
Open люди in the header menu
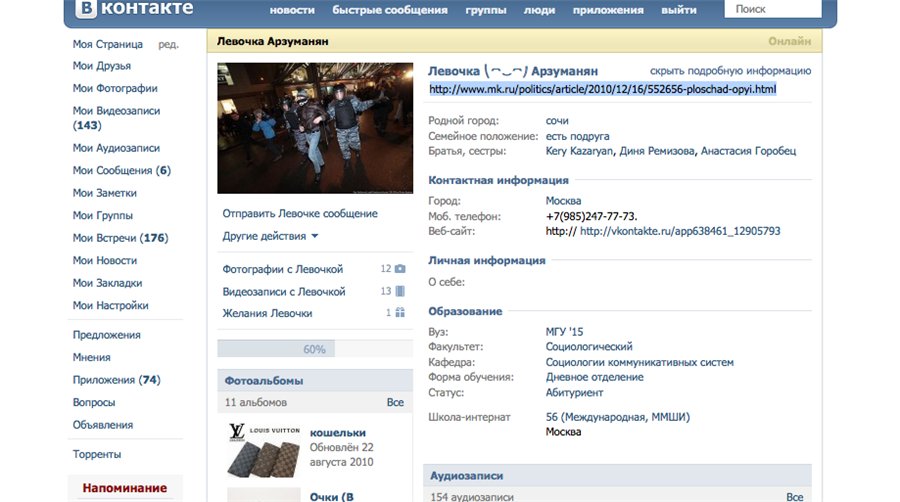click(539, 10)
